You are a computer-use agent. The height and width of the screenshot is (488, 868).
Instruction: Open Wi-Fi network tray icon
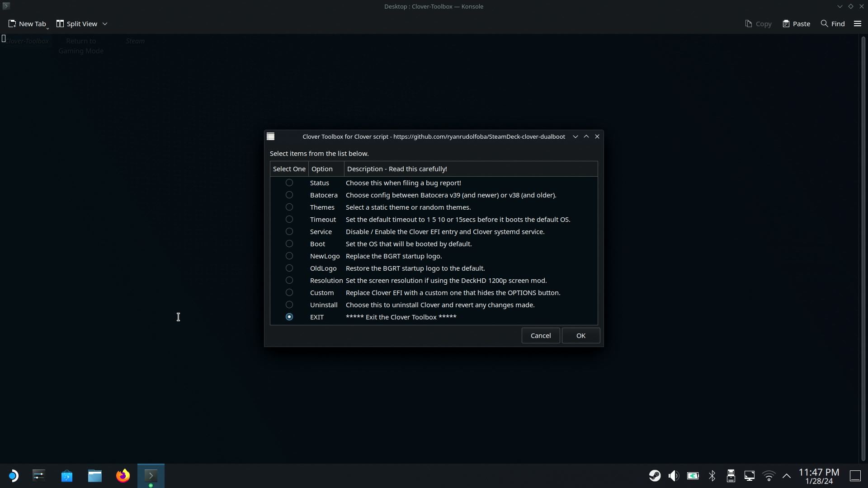coord(769,476)
